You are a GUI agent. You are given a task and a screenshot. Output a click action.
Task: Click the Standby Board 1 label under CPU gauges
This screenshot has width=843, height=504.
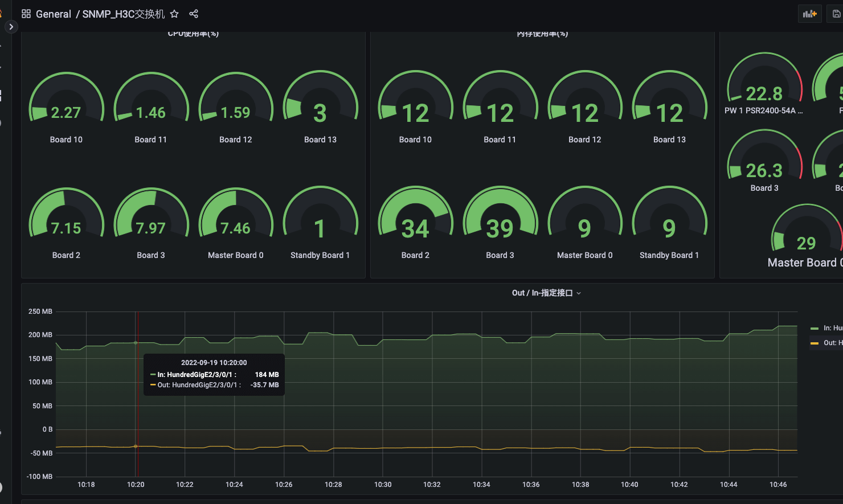[320, 255]
